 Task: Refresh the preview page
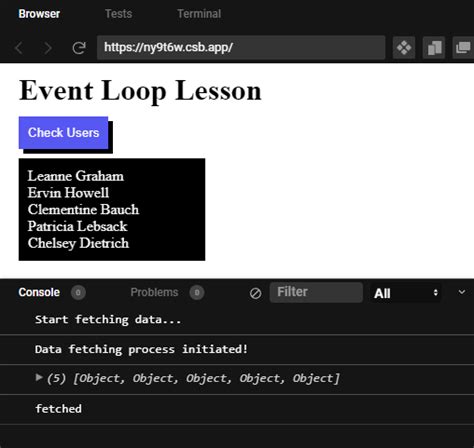79,48
